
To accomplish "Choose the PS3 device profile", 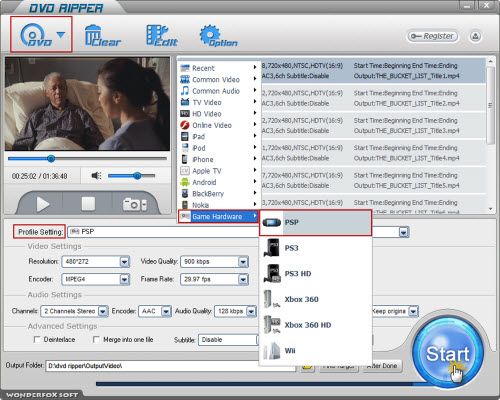I will point(315,248).
